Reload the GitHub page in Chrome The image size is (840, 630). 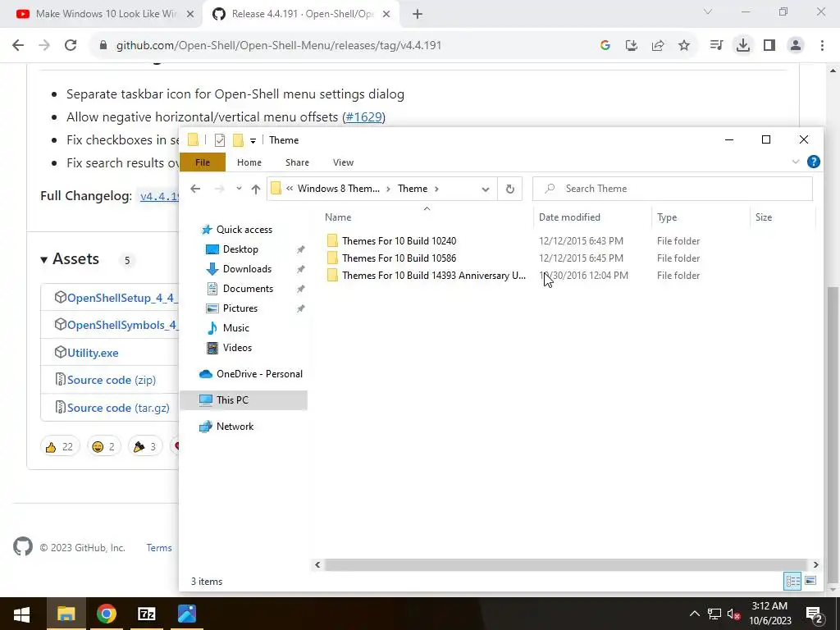[71, 46]
